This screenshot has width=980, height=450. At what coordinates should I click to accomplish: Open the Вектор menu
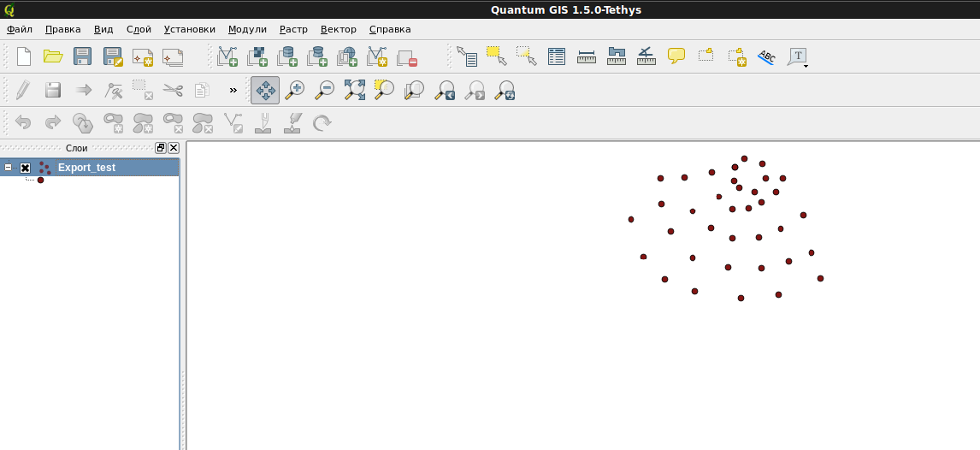339,29
